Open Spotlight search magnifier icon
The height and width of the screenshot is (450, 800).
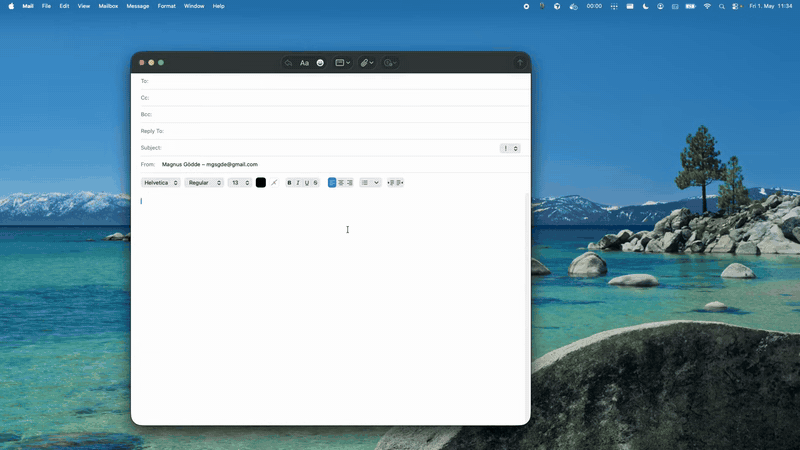coord(721,6)
